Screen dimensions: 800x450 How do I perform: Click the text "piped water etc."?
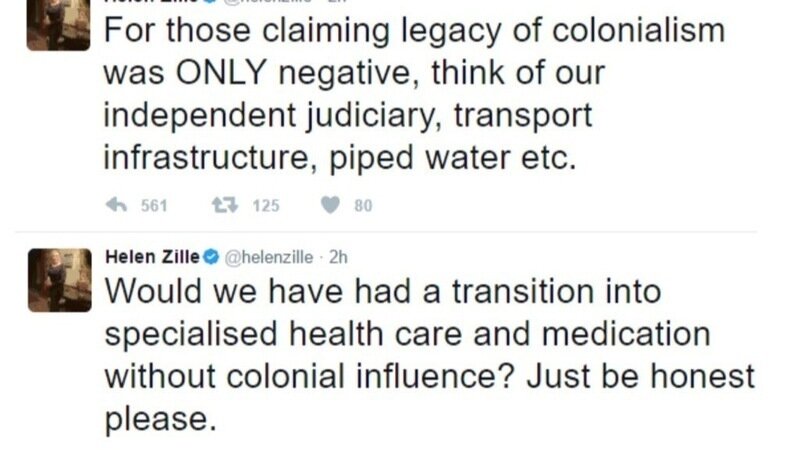tap(478, 158)
